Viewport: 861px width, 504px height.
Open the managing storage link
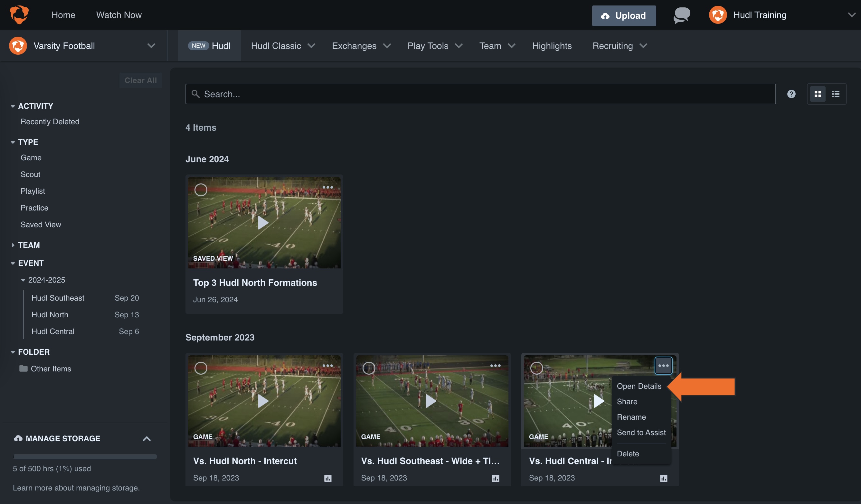(x=107, y=488)
